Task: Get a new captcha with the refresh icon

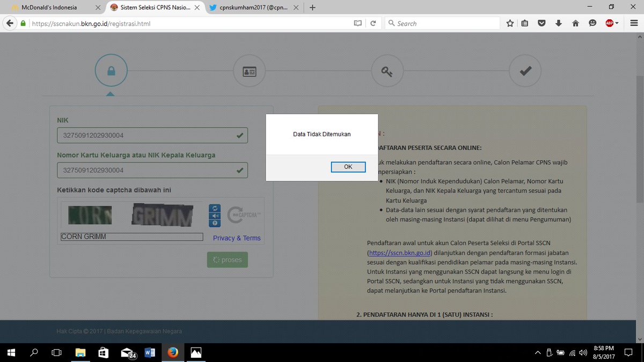Action: point(215,208)
